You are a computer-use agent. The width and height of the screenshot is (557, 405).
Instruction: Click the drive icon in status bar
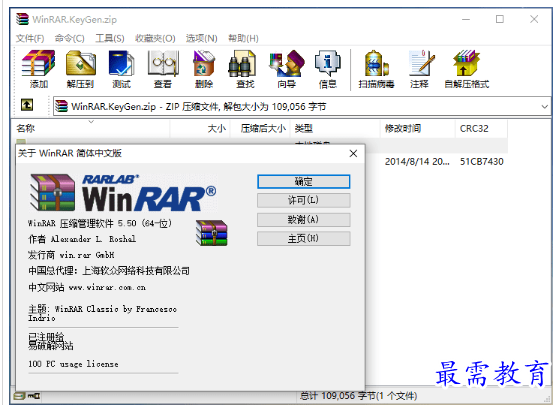point(20,396)
